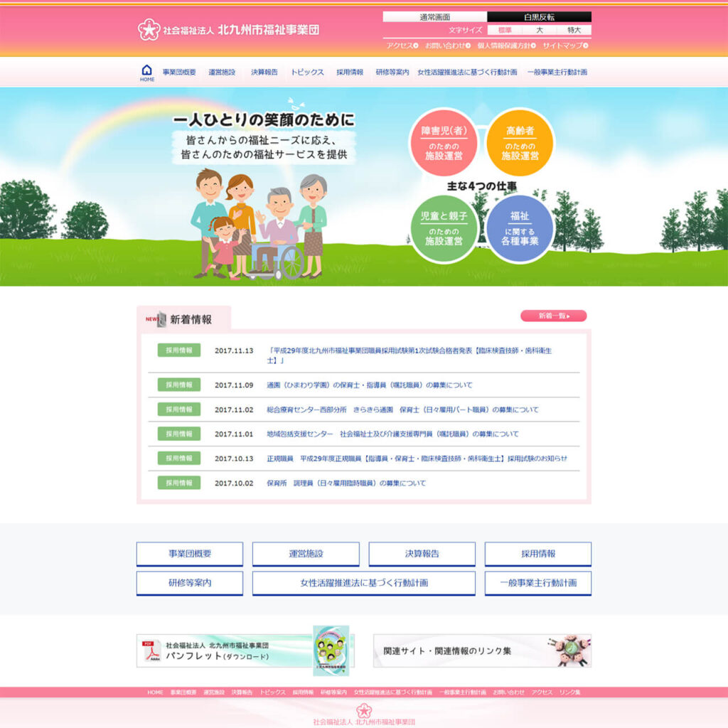The image size is (728, 728).
Task: Click トピックス in the footer navigation
Action: [x=272, y=692]
